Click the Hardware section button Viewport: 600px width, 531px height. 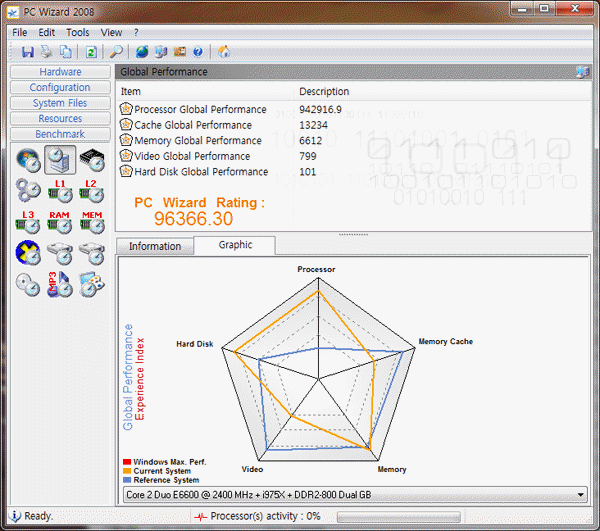tap(60, 72)
